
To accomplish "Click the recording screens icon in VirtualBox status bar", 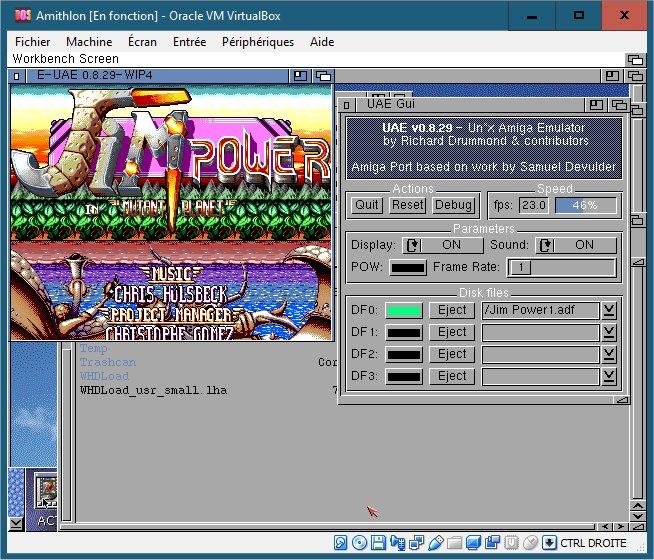I will [x=492, y=542].
